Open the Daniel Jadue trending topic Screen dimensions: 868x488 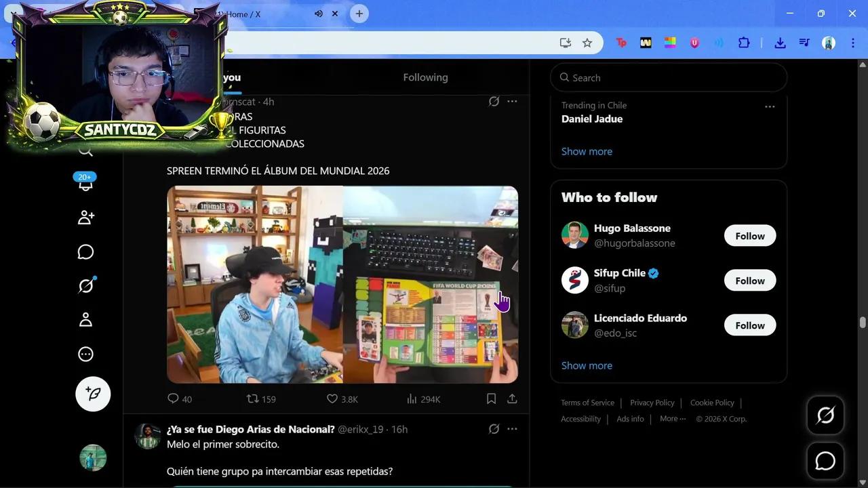point(592,119)
